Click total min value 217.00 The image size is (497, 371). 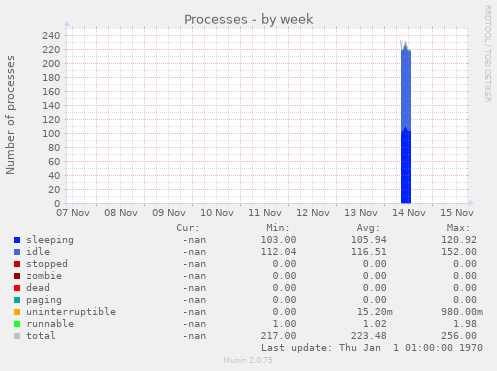[278, 336]
